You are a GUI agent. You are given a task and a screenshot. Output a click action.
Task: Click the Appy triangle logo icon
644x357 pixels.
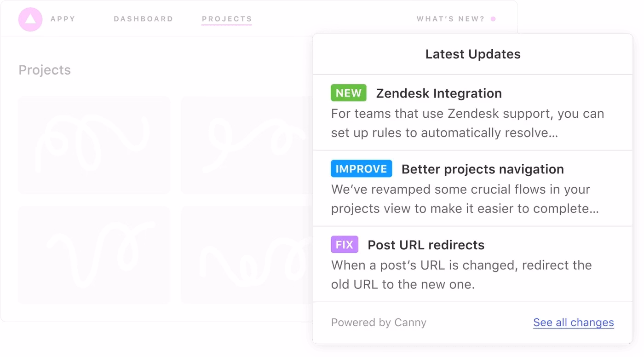pyautogui.click(x=30, y=19)
